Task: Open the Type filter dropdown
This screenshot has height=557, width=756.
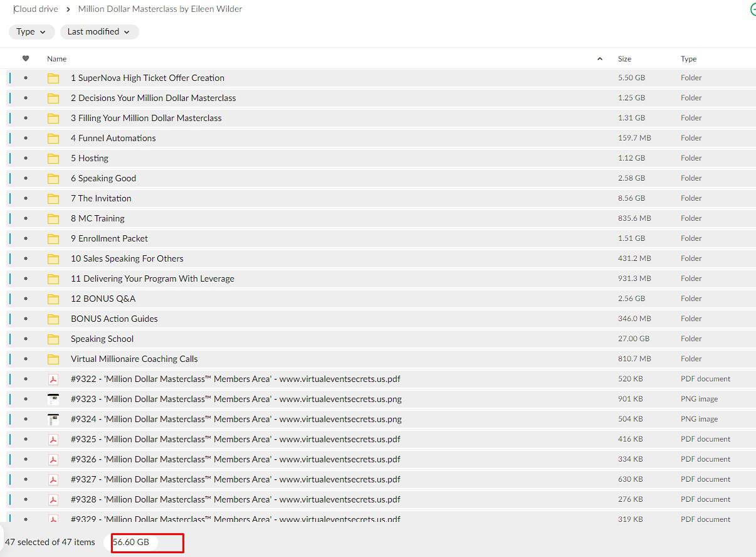Action: click(x=31, y=32)
